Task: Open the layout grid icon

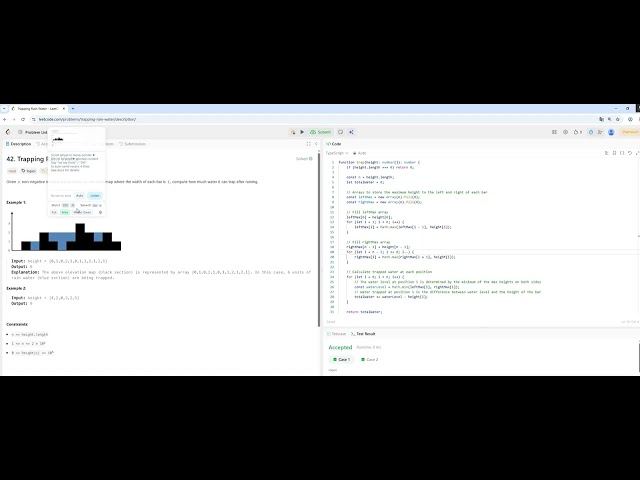Action: [554, 132]
